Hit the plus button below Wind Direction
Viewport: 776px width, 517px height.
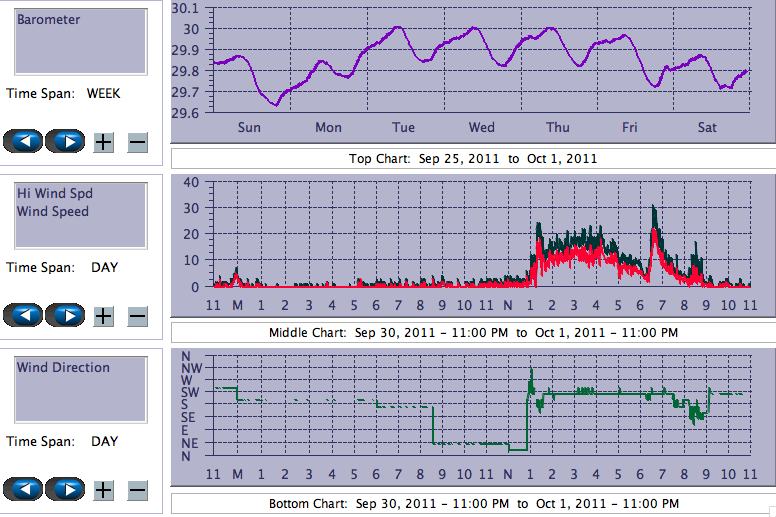(x=103, y=490)
